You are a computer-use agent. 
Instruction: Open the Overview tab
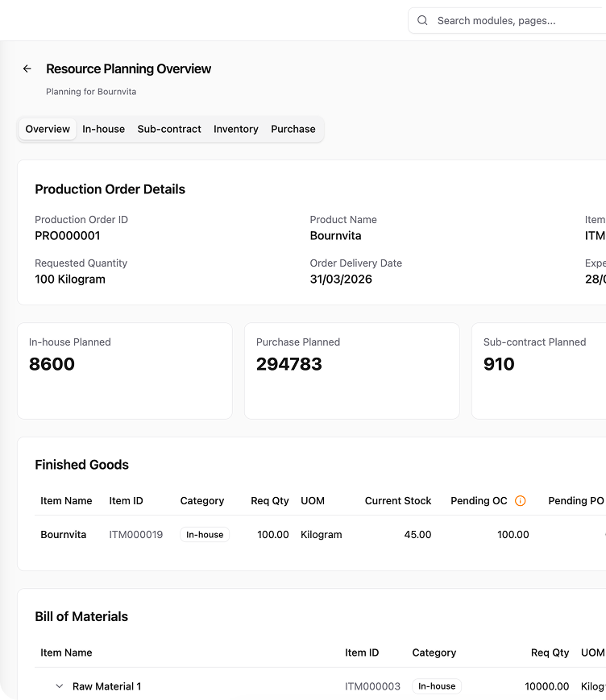(48, 129)
